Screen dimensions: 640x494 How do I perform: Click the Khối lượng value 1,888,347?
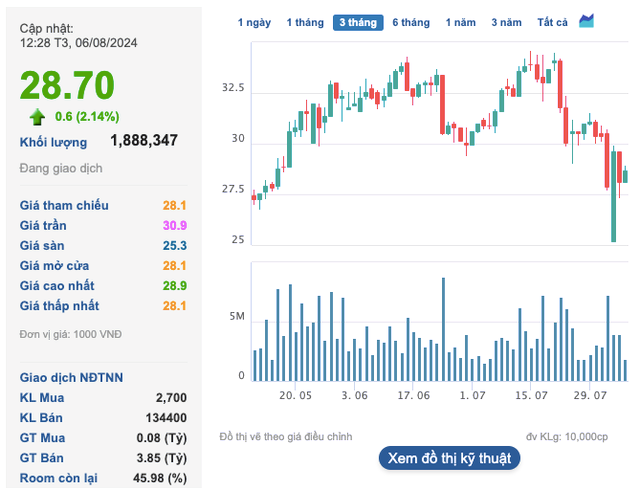point(144,141)
